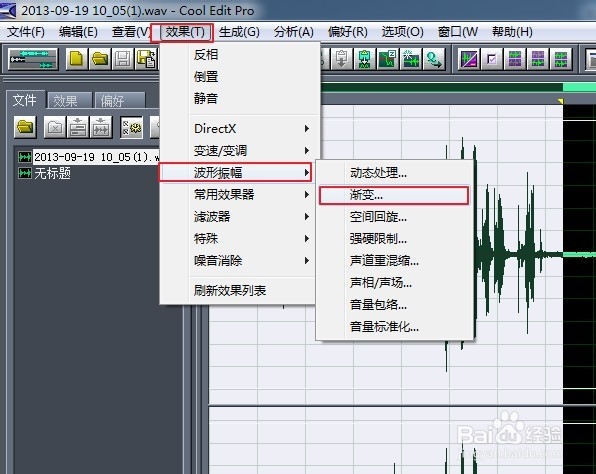Click the Cool Edit Pro title bar icon
The image size is (596, 474).
pyautogui.click(x=8, y=11)
